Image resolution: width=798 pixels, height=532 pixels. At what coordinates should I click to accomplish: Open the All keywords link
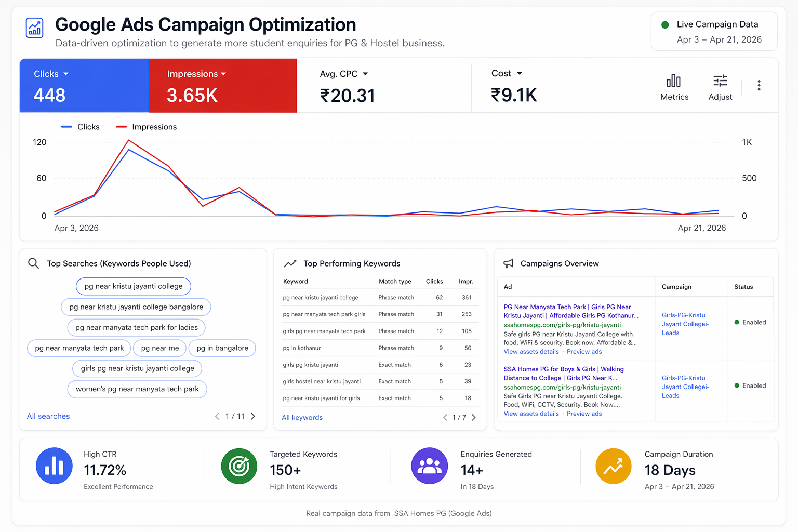pyautogui.click(x=302, y=418)
